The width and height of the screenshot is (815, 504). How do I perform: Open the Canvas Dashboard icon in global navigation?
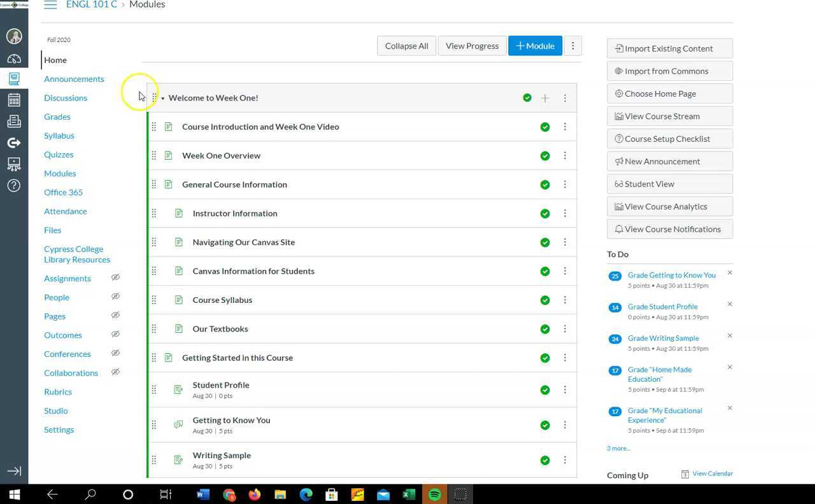14,59
